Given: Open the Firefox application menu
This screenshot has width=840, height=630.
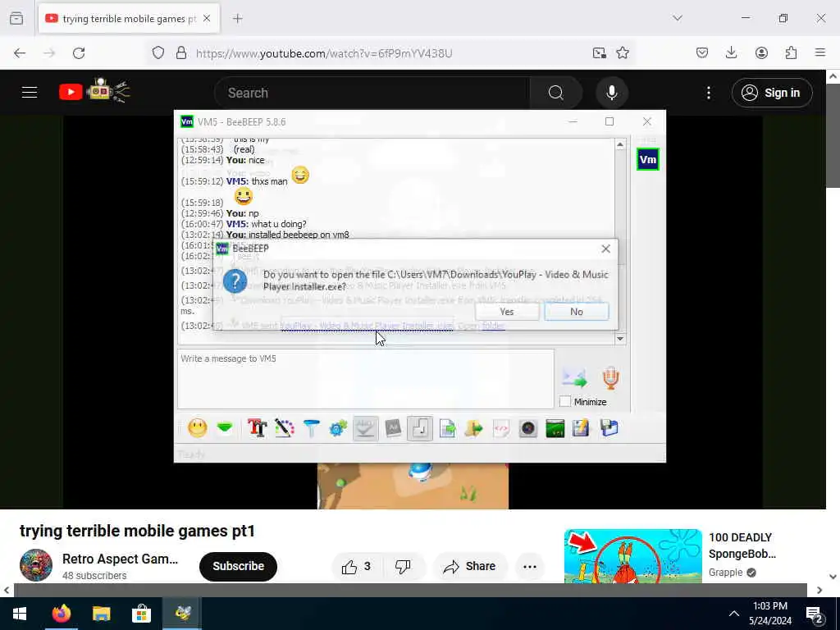Looking at the screenshot, I should [x=820, y=53].
